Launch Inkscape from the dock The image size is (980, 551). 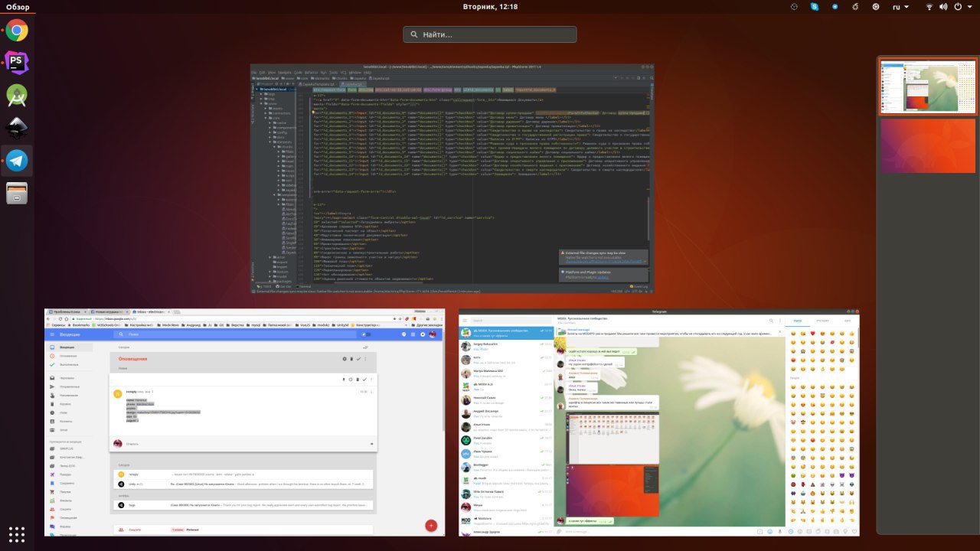tap(17, 128)
